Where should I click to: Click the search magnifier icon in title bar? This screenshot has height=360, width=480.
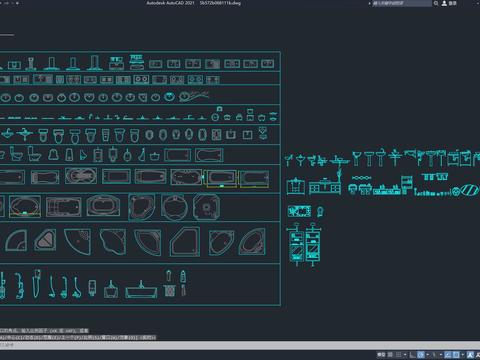(x=436, y=3)
